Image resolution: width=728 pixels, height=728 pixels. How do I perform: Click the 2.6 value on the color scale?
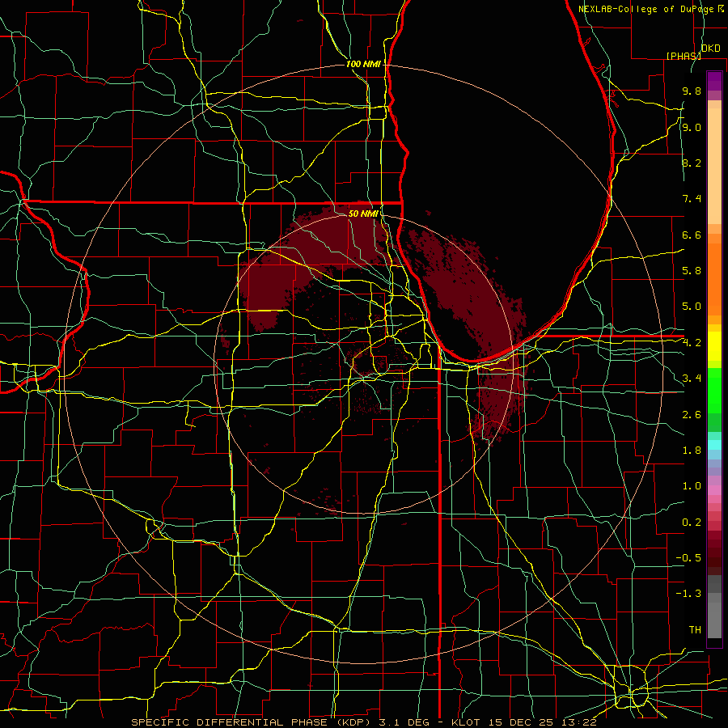pyautogui.click(x=692, y=415)
